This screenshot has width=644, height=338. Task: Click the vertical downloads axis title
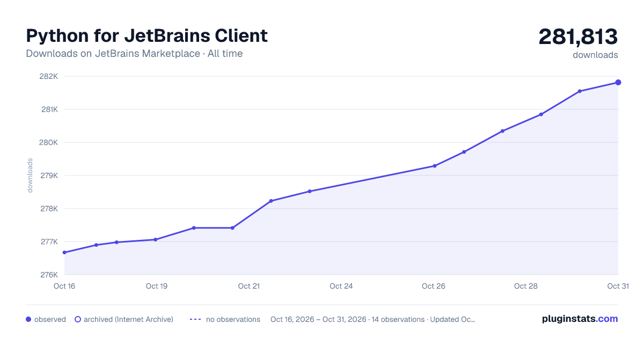coord(30,175)
